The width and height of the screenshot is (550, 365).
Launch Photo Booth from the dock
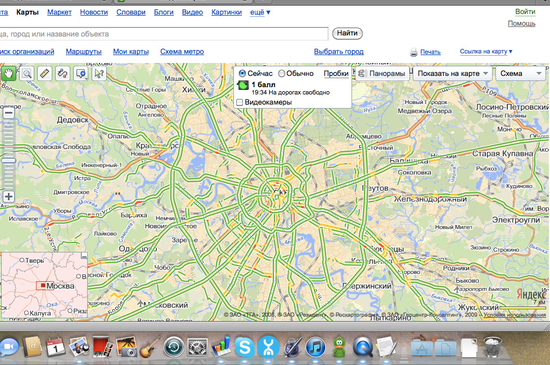click(102, 347)
